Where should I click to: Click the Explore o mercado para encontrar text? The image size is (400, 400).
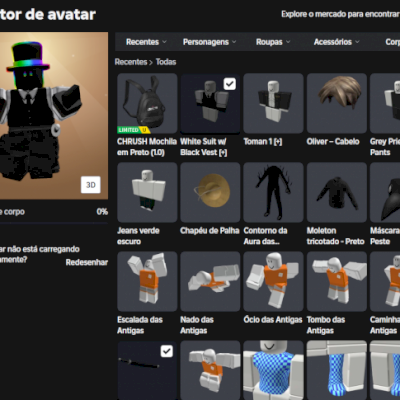[340, 14]
